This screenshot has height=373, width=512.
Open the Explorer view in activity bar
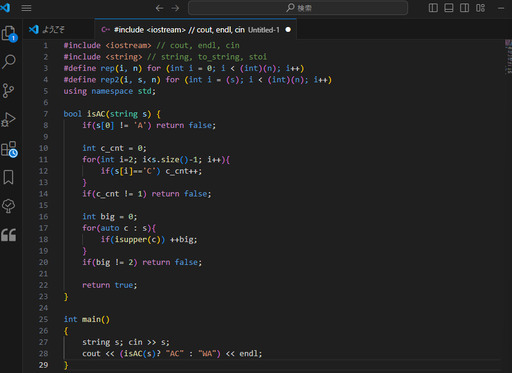point(9,33)
